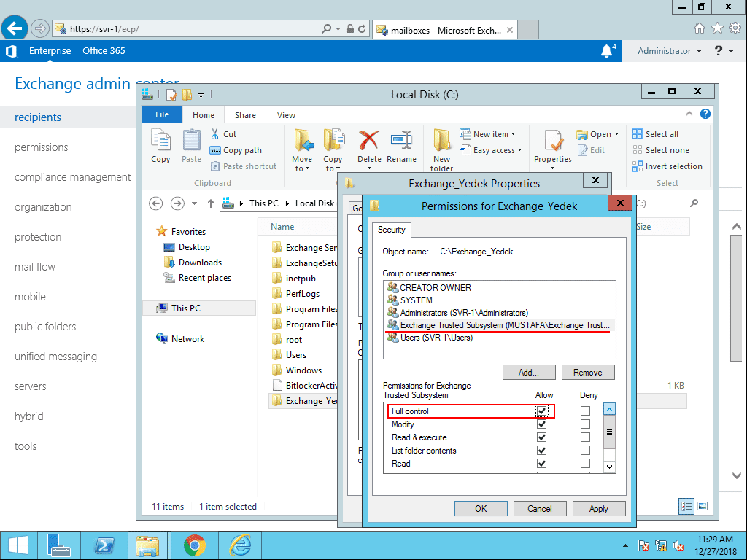Click Apply in Permissions dialog
The height and width of the screenshot is (560, 747).
click(x=599, y=508)
